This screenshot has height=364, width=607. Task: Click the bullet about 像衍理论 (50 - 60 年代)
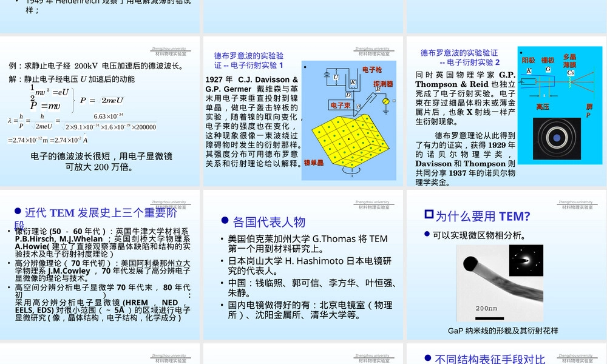(x=102, y=243)
